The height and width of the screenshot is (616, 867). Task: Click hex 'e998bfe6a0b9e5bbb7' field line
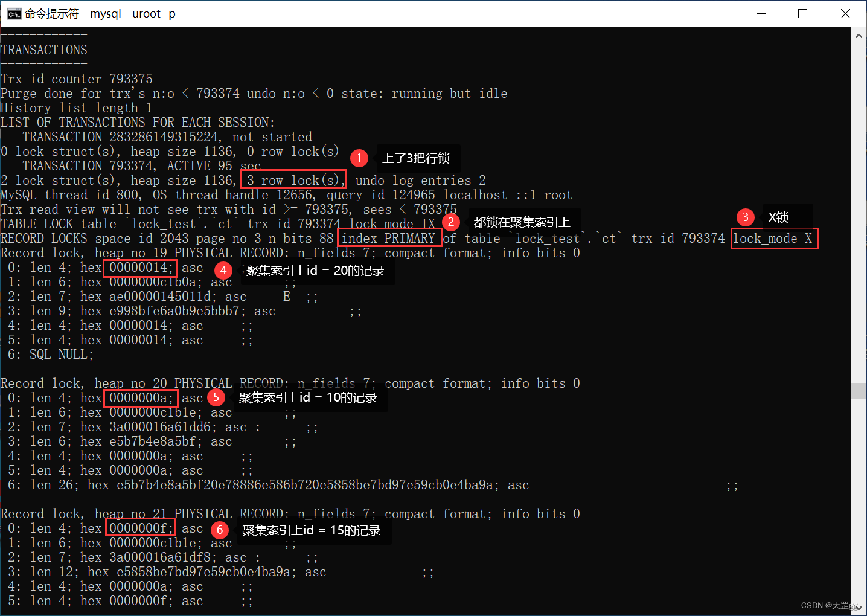185,311
